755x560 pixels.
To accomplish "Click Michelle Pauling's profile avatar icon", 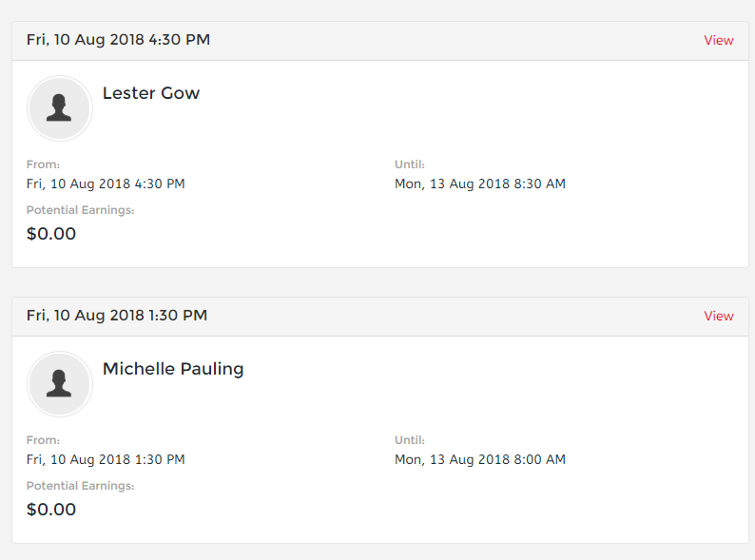I will (x=60, y=384).
